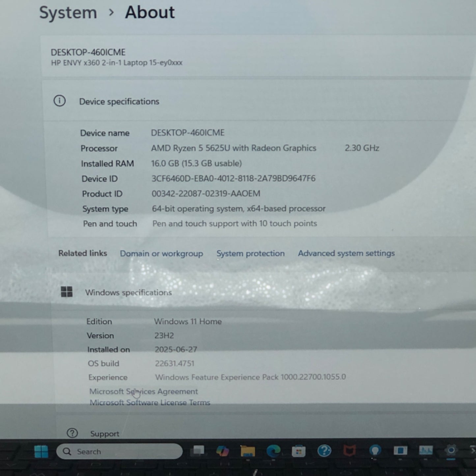Screen dimensions: 476x476
Task: Click the Edition label
Action: 99,322
